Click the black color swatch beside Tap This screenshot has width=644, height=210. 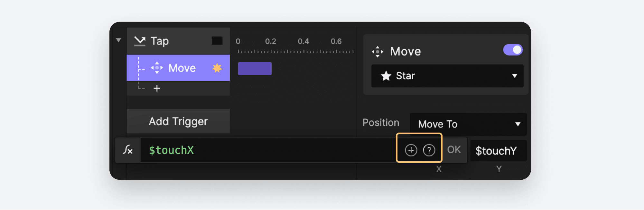point(218,41)
